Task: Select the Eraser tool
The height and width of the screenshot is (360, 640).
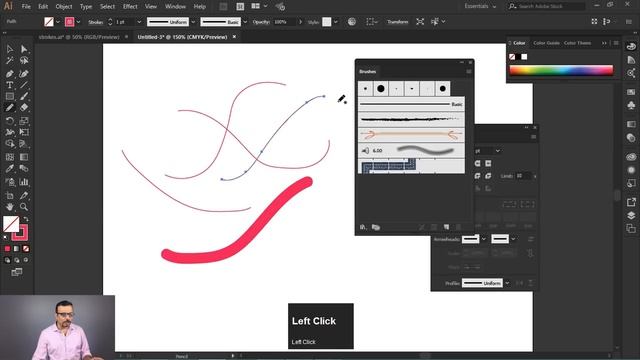Action: click(24, 108)
